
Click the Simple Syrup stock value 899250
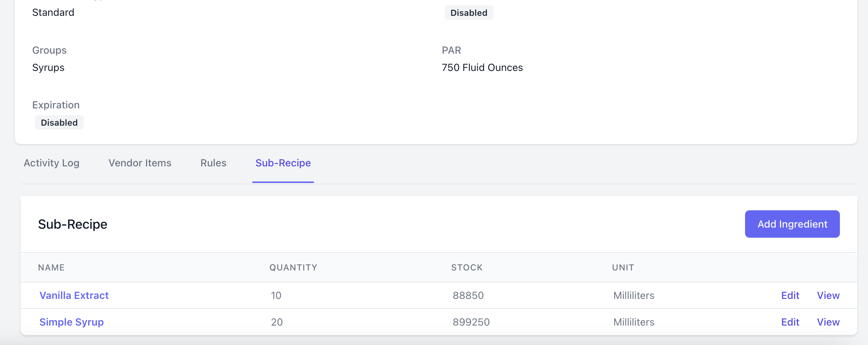(x=471, y=322)
